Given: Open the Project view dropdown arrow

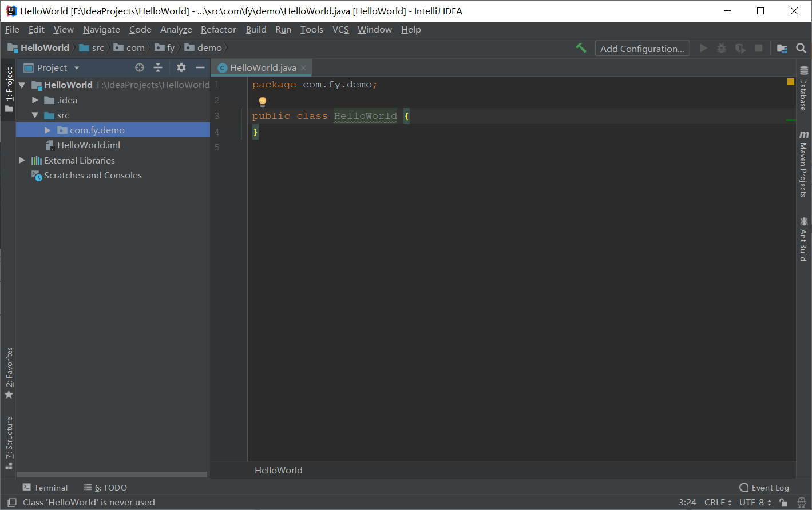Looking at the screenshot, I should coord(77,68).
